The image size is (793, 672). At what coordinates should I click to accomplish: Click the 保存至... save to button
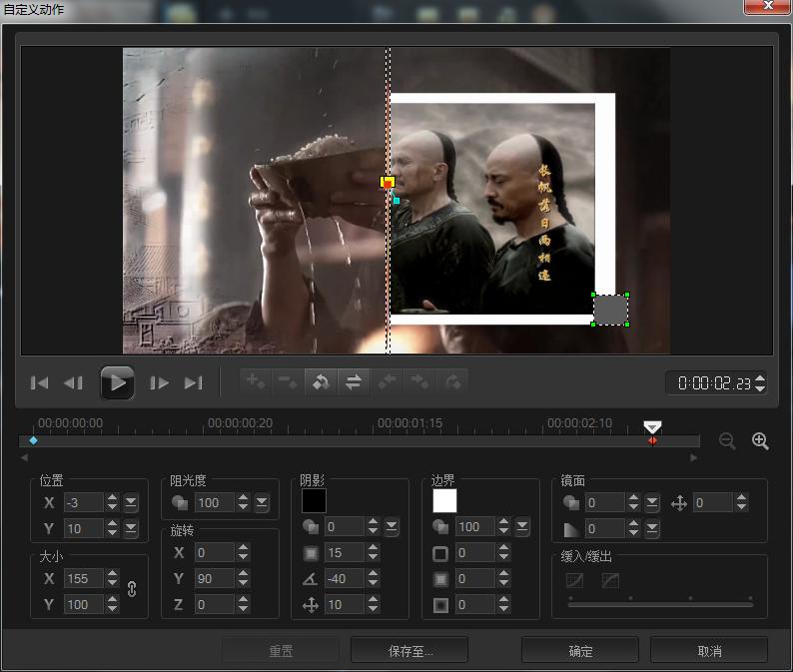click(x=409, y=651)
